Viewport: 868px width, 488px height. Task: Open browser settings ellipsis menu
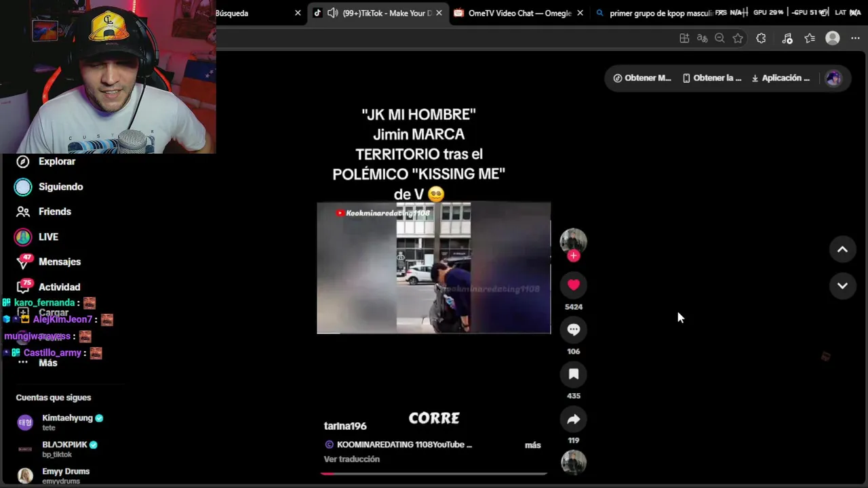[855, 39]
